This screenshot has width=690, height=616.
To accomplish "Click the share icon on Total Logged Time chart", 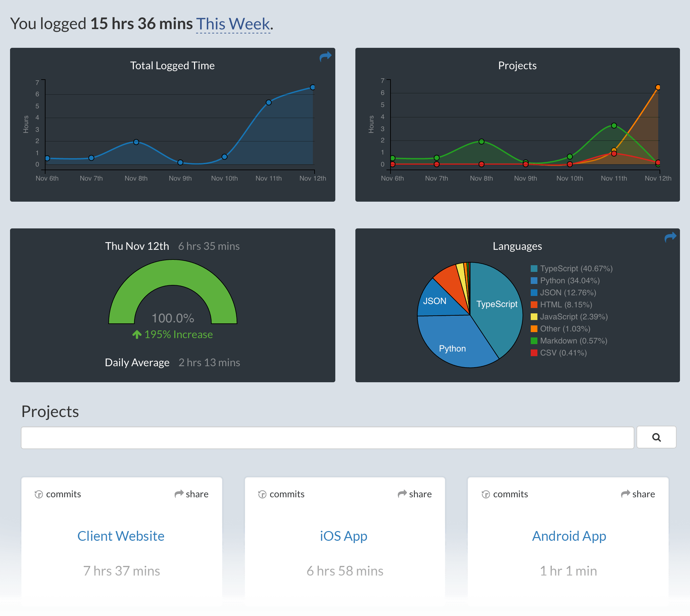I will (325, 58).
